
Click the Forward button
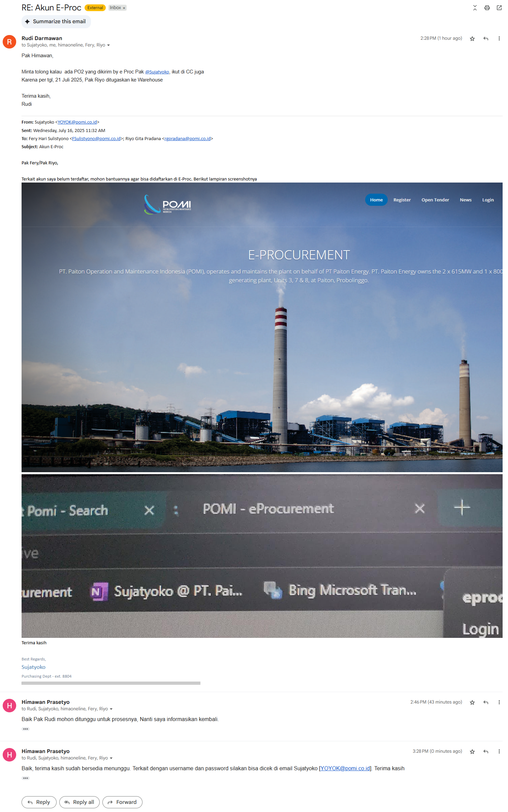click(122, 802)
